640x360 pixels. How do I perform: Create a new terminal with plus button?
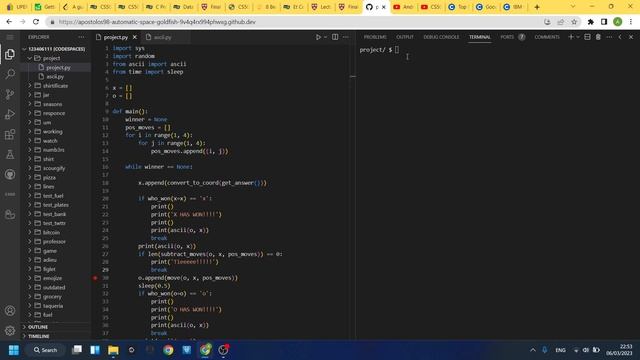pyautogui.click(x=571, y=37)
